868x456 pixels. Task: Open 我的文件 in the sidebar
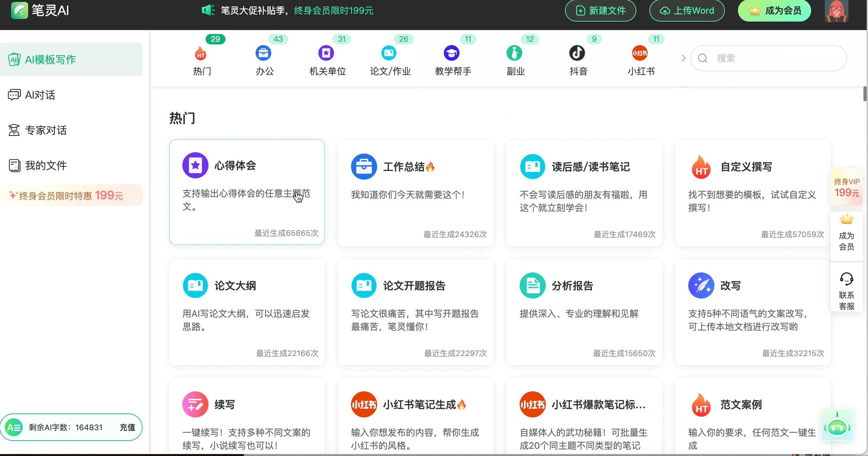pos(14,165)
